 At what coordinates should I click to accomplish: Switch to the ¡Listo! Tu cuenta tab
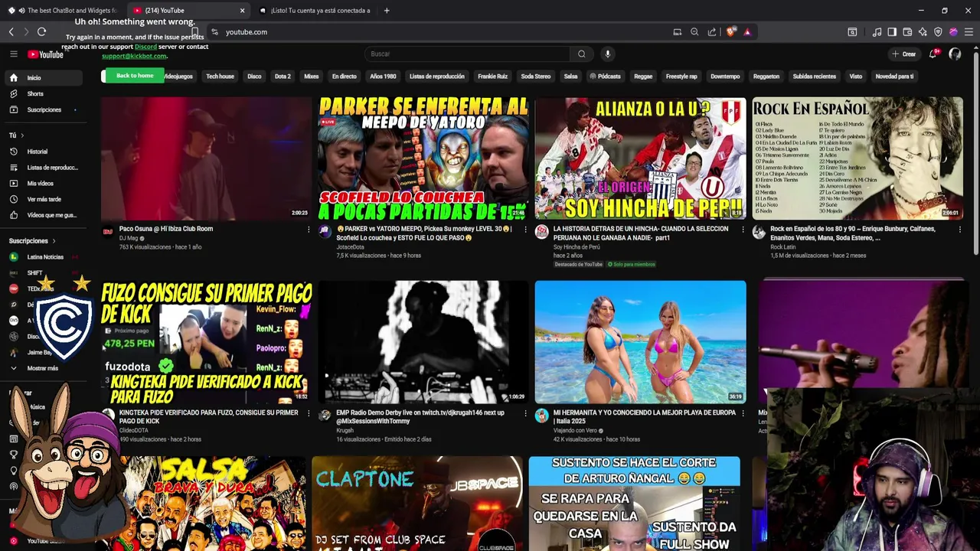point(315,11)
